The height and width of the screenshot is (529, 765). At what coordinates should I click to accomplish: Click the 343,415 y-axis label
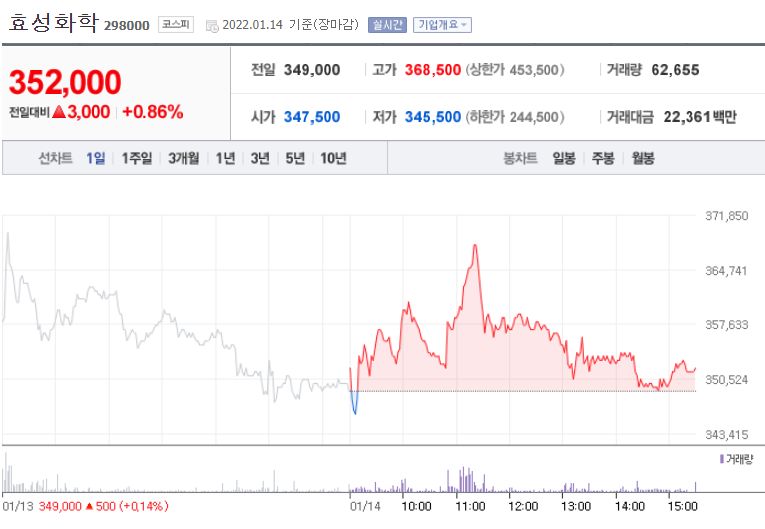(726, 435)
